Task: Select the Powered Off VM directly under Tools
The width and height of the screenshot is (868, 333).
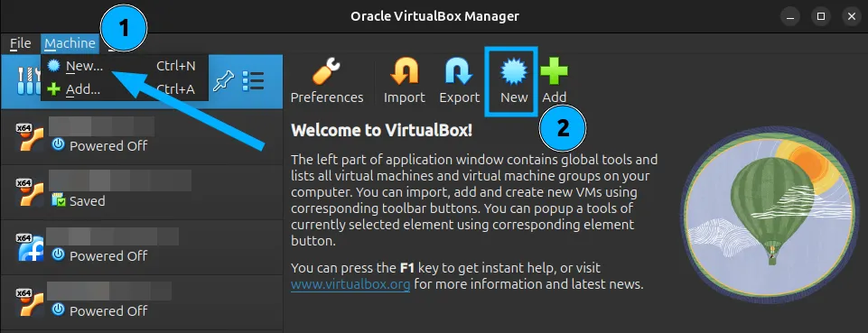Action: (142, 136)
